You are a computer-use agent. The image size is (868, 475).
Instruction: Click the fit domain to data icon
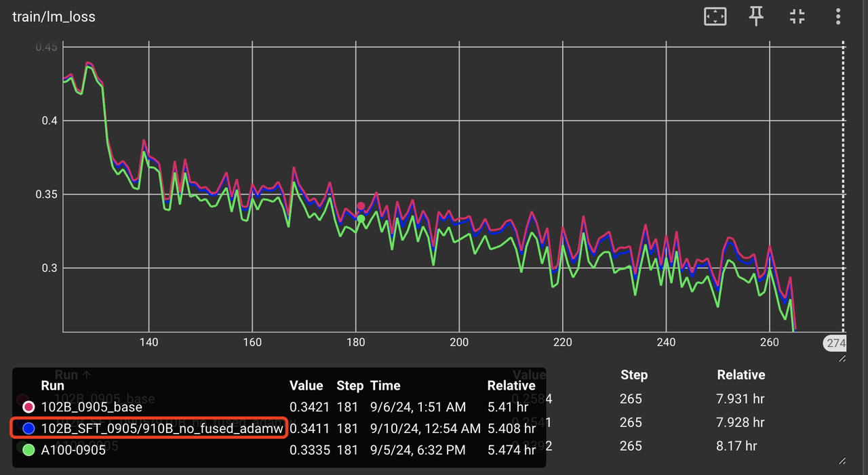[x=715, y=16]
